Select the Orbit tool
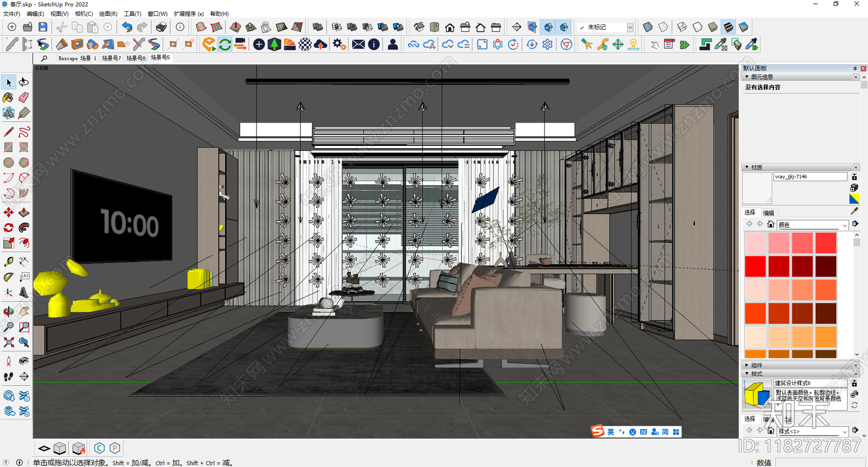Image resolution: width=868 pixels, height=467 pixels. [x=9, y=311]
